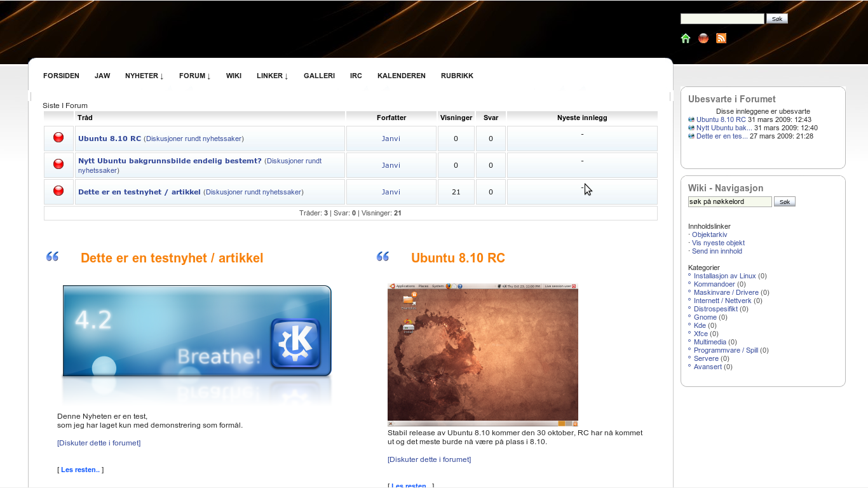Click the Wiki navigation Søk button
The width and height of the screenshot is (868, 488).
coord(785,202)
